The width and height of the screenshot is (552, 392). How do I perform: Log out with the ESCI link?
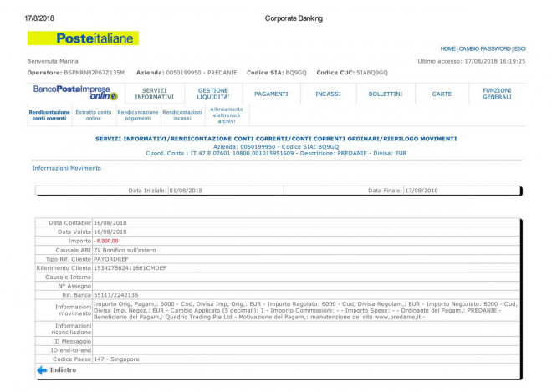point(519,48)
